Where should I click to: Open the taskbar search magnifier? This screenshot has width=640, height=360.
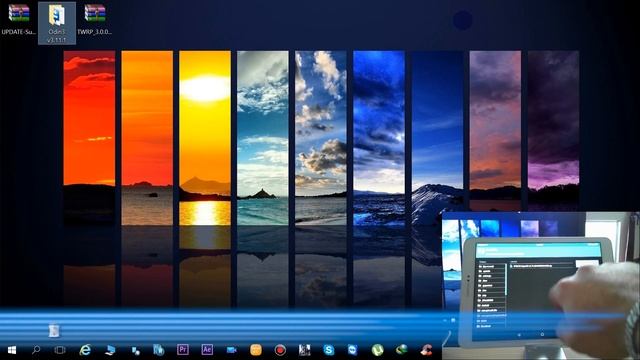point(36,350)
